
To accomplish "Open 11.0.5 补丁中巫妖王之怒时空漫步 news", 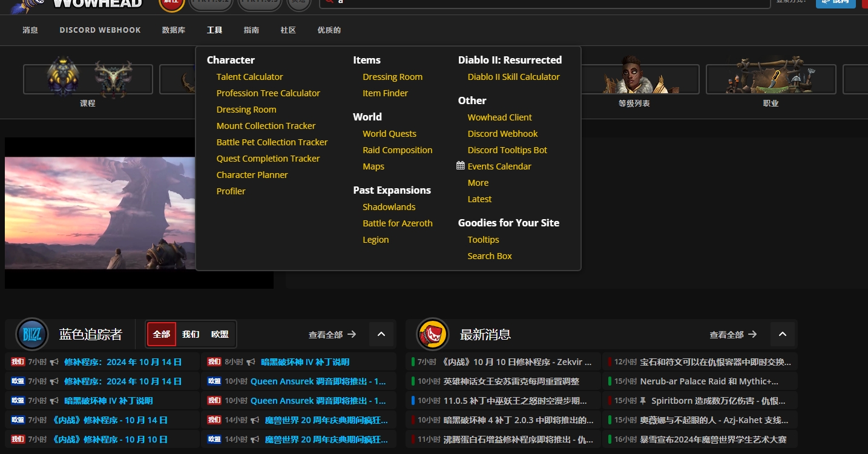I will [515, 401].
